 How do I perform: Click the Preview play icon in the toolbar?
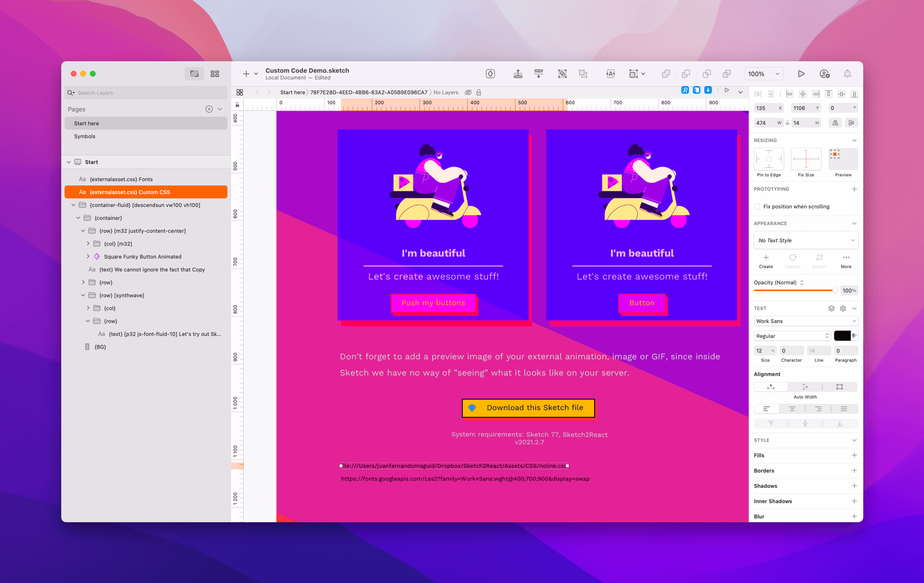tap(802, 74)
